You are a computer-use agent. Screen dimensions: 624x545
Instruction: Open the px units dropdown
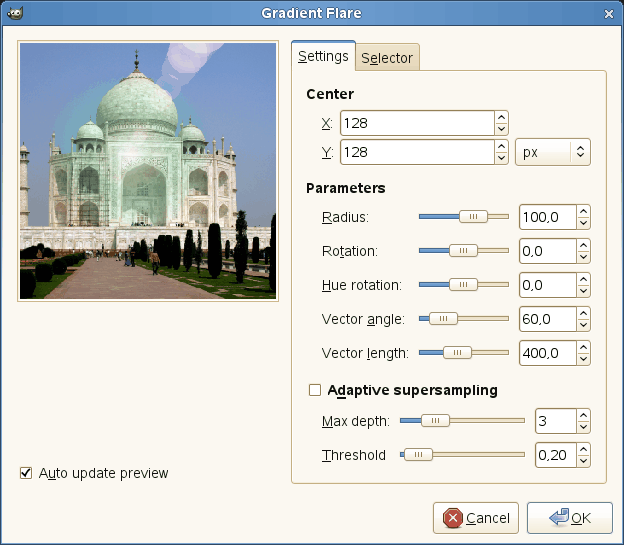click(552, 153)
